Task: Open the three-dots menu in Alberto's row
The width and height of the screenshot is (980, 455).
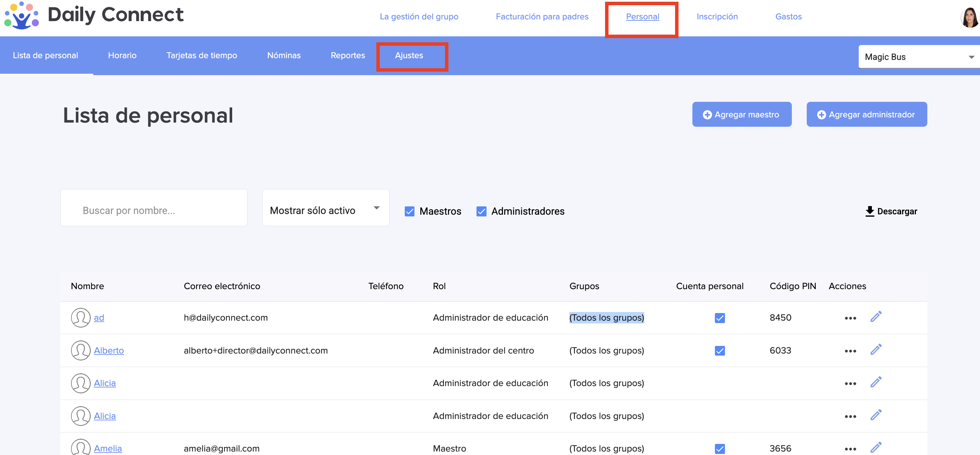Action: [850, 351]
